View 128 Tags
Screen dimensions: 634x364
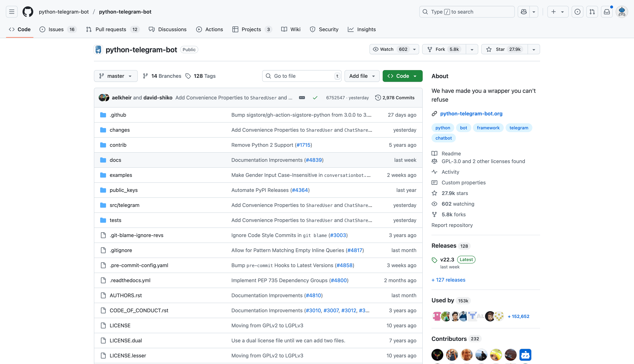[x=201, y=76]
